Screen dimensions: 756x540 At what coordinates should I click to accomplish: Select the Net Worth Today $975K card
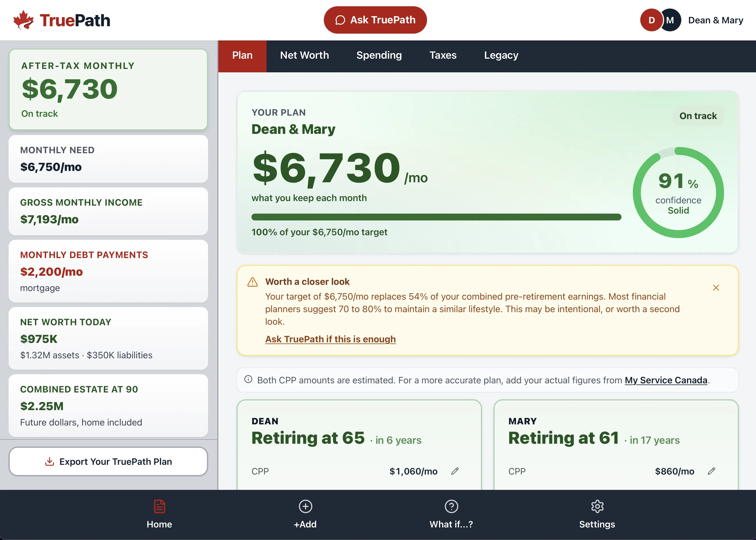click(x=108, y=339)
